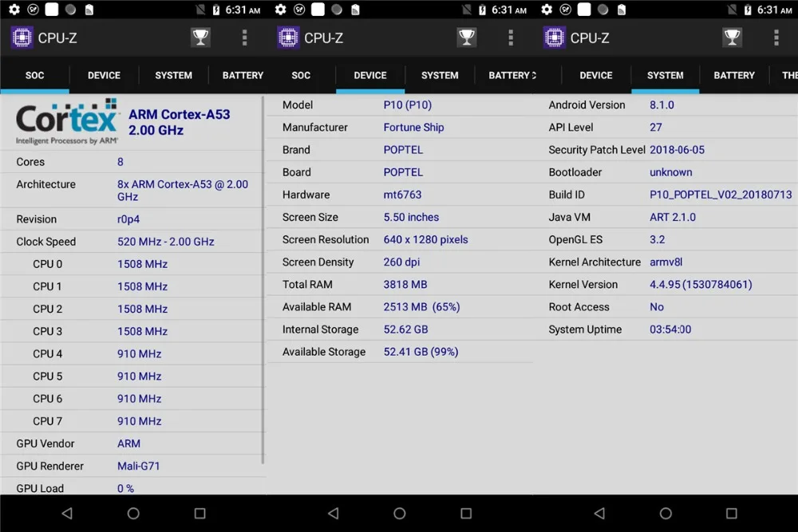798x532 pixels.
Task: Click the Kernel Version value '4.4.95(1530784061)'
Action: coord(701,284)
